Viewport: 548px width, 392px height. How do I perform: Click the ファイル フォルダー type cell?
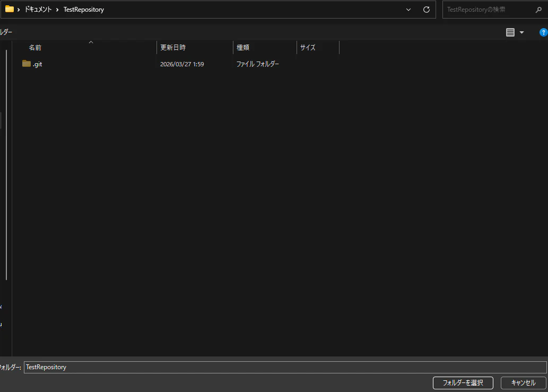258,64
